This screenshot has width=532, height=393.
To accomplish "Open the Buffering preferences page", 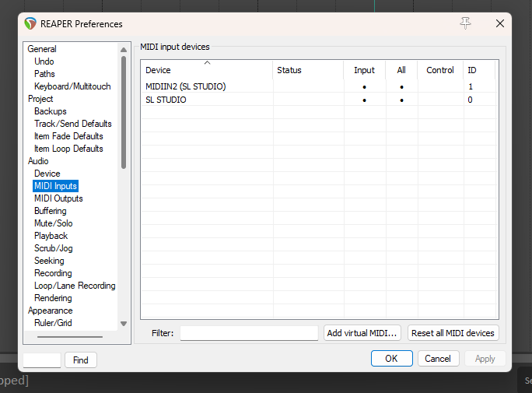I will click(x=51, y=211).
